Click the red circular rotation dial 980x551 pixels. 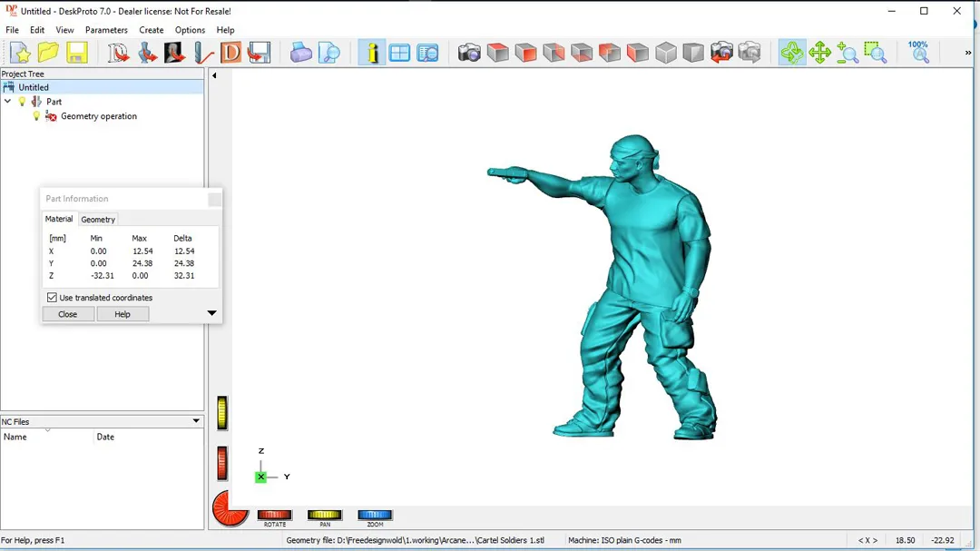click(230, 508)
